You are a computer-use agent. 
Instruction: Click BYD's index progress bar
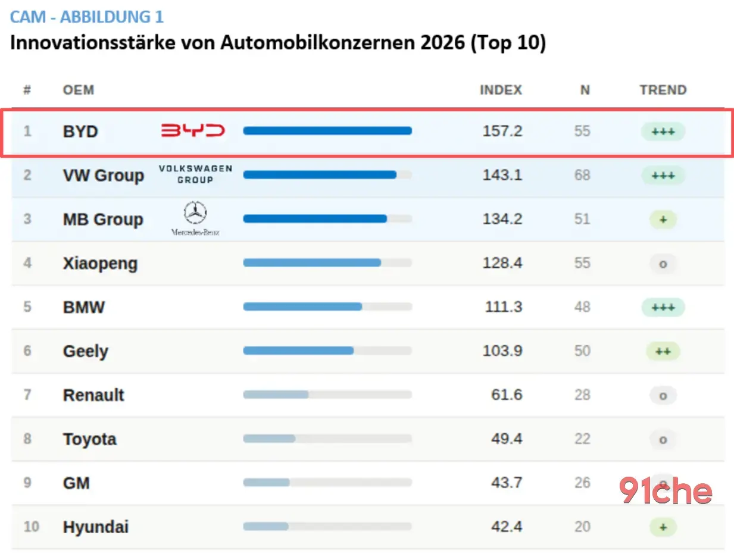pos(327,131)
